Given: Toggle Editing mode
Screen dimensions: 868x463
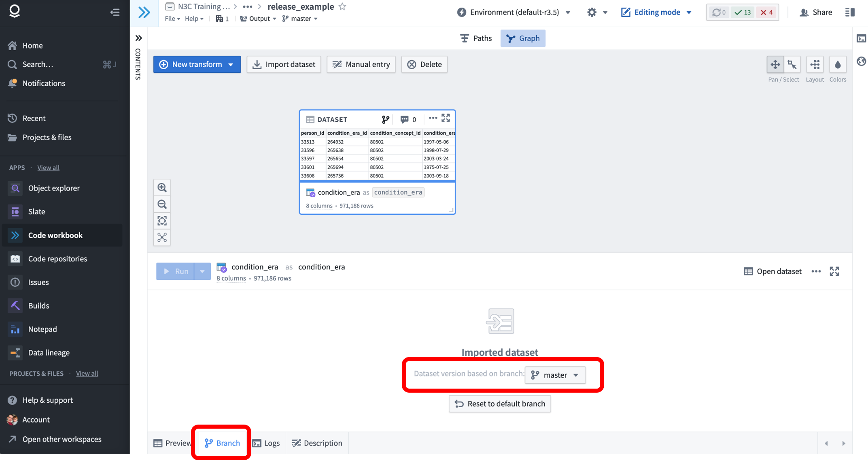Looking at the screenshot, I should pyautogui.click(x=653, y=12).
